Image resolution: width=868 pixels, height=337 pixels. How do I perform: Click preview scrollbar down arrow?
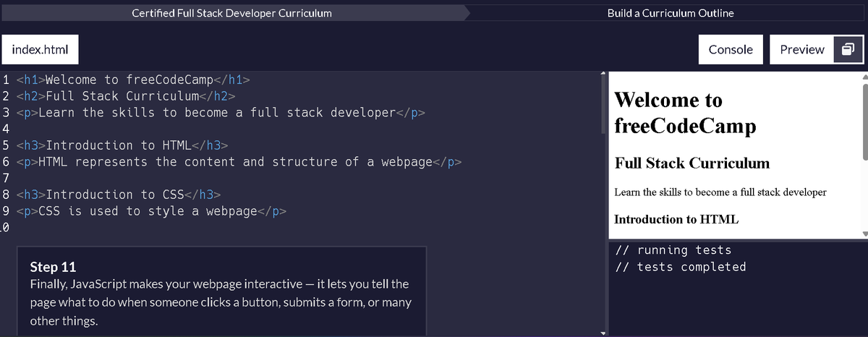865,234
